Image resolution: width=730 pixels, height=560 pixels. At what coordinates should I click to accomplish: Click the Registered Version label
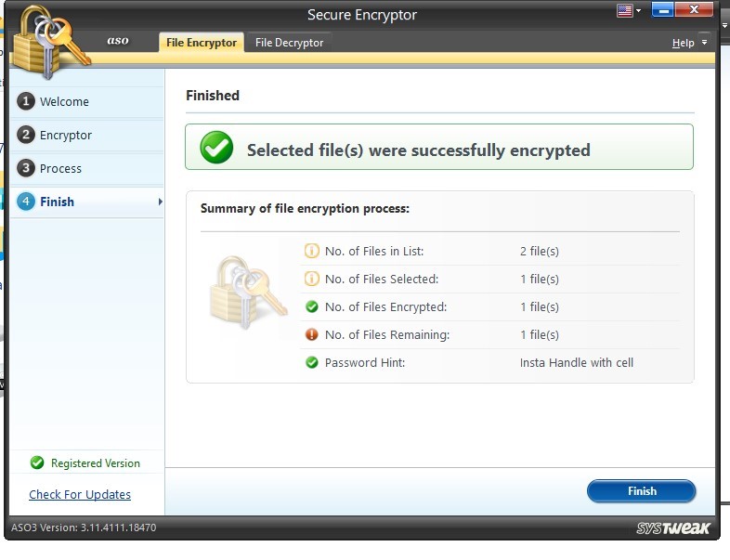(96, 463)
